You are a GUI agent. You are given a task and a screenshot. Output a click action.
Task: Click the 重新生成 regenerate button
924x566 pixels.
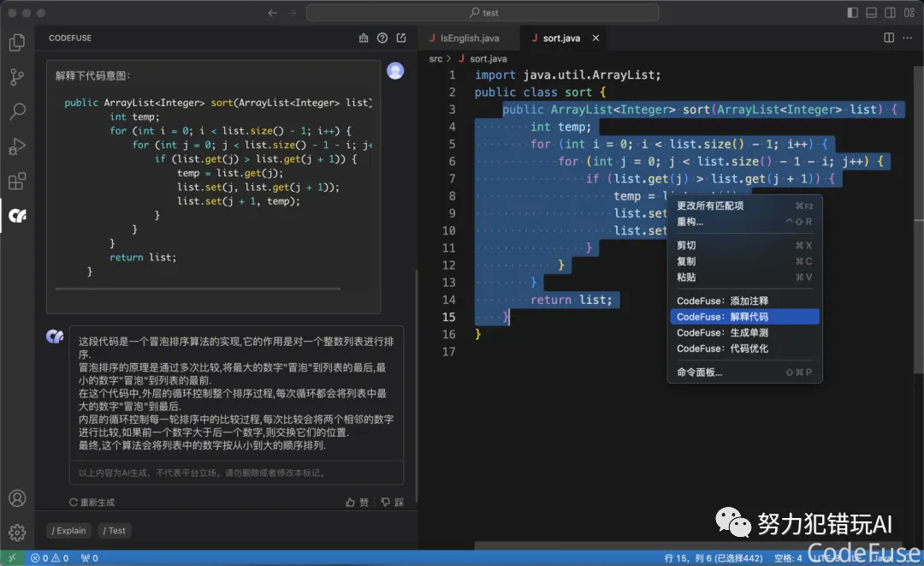point(92,503)
